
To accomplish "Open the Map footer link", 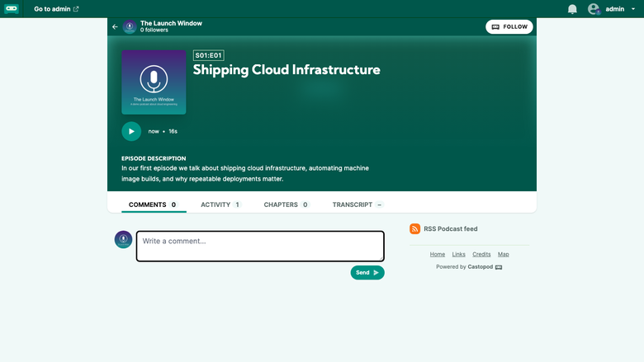I will tap(503, 254).
